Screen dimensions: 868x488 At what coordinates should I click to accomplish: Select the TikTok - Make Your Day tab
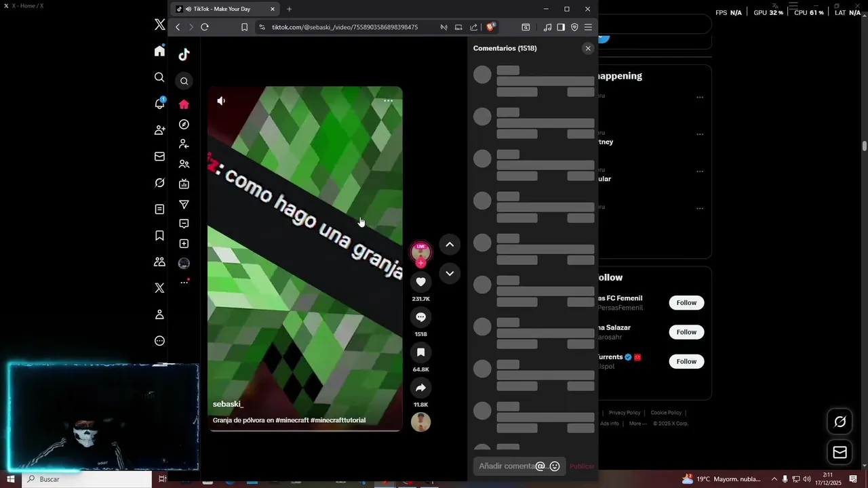point(226,9)
